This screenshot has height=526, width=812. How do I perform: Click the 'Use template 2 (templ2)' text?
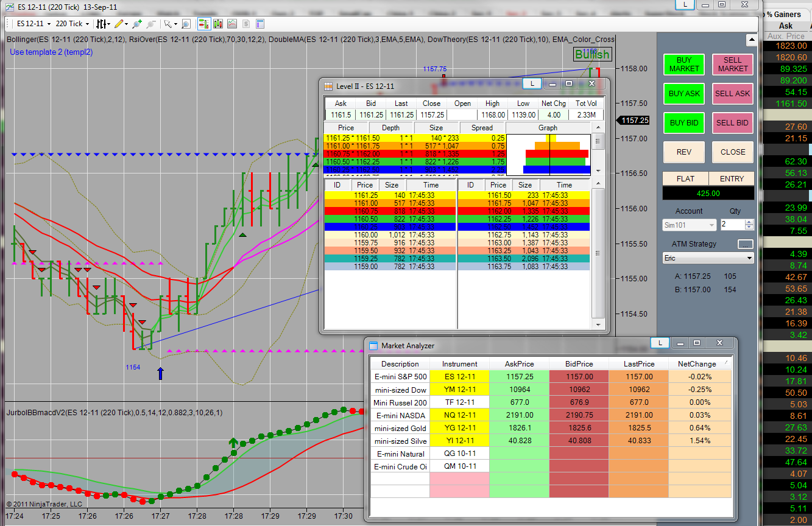pyautogui.click(x=51, y=52)
